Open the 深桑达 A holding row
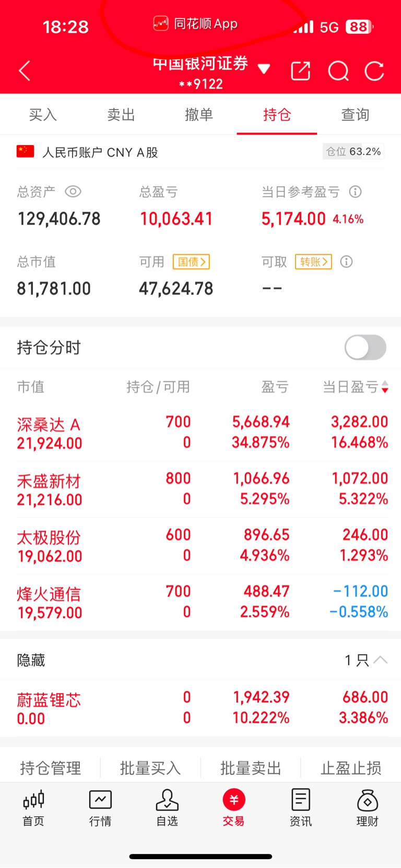Screen dimensions: 401x868 click(200, 433)
